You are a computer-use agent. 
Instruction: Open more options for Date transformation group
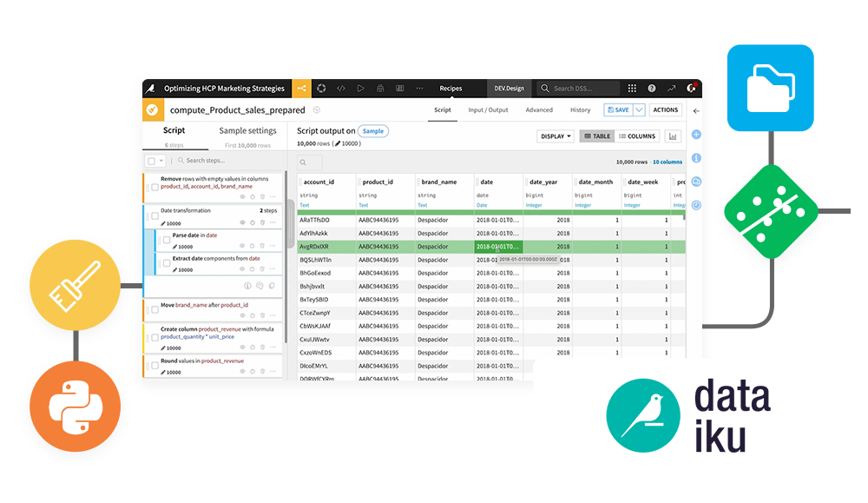coord(273,222)
